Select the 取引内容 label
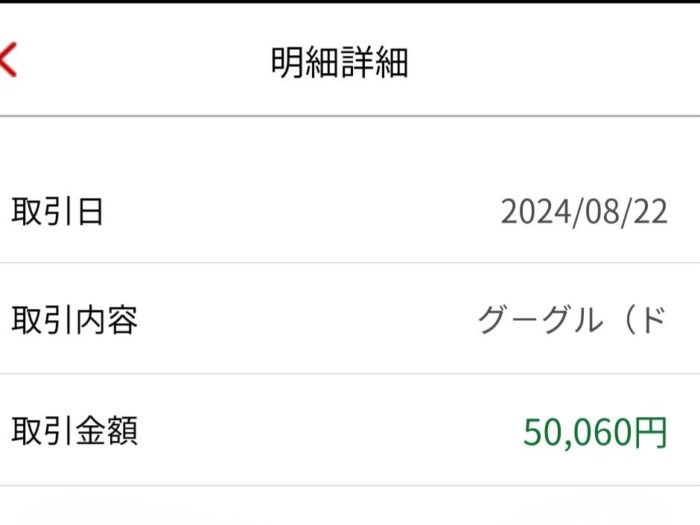Screen dimensions: 700x525 point(74,321)
